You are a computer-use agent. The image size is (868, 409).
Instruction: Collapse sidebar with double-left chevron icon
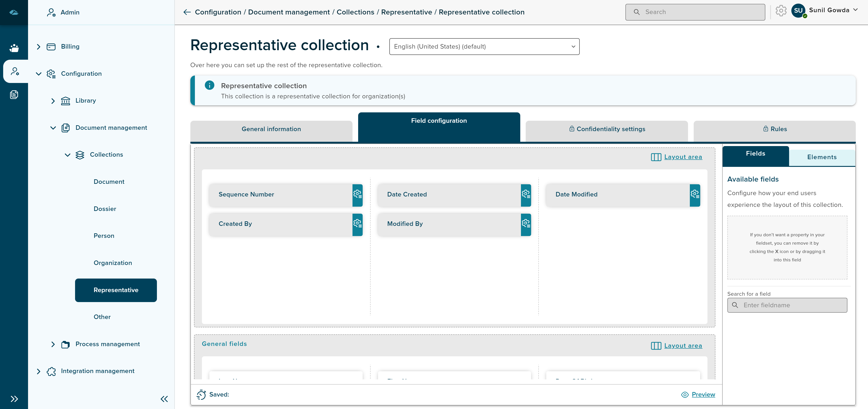[164, 399]
